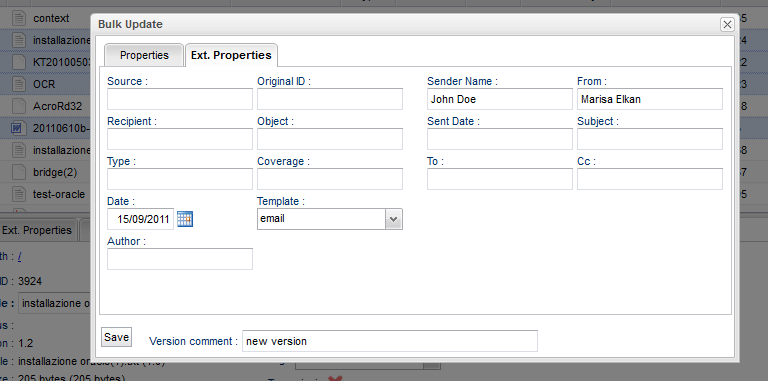Focus the Version comment field
This screenshot has height=381, width=768.
coord(390,341)
